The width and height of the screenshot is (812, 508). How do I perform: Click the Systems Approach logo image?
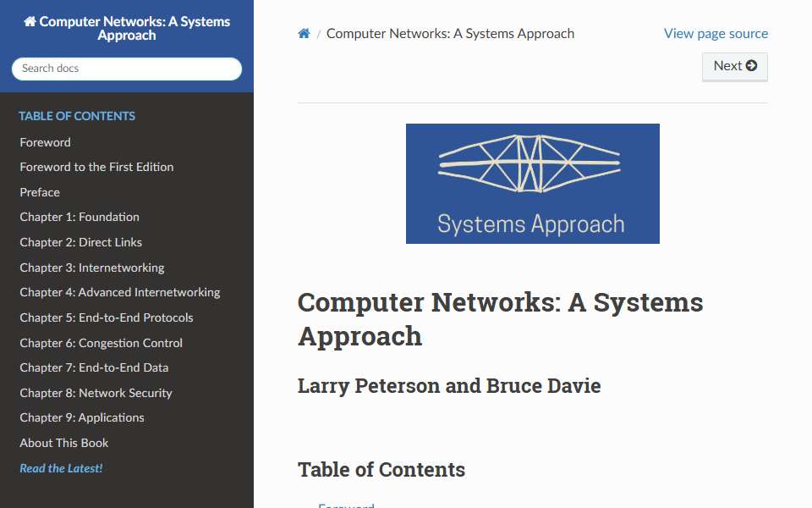tap(532, 184)
